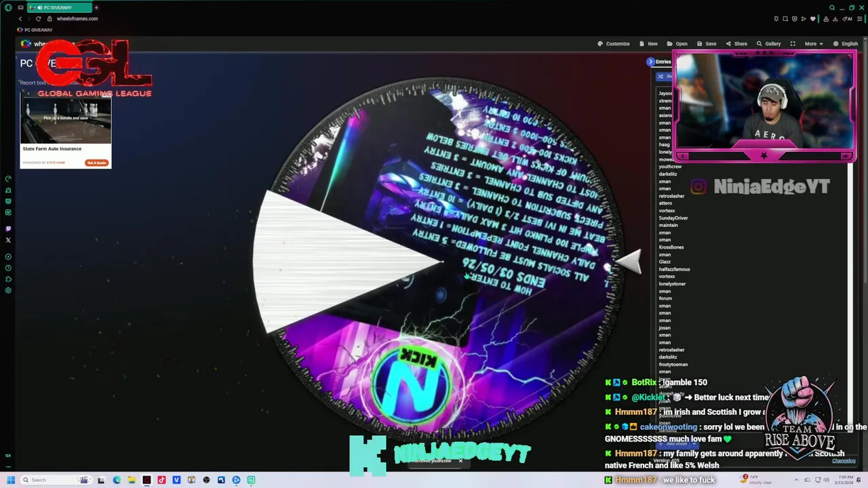The height and width of the screenshot is (488, 868).
Task: Focus the wheelofnames.com address field
Action: pyautogui.click(x=77, y=18)
